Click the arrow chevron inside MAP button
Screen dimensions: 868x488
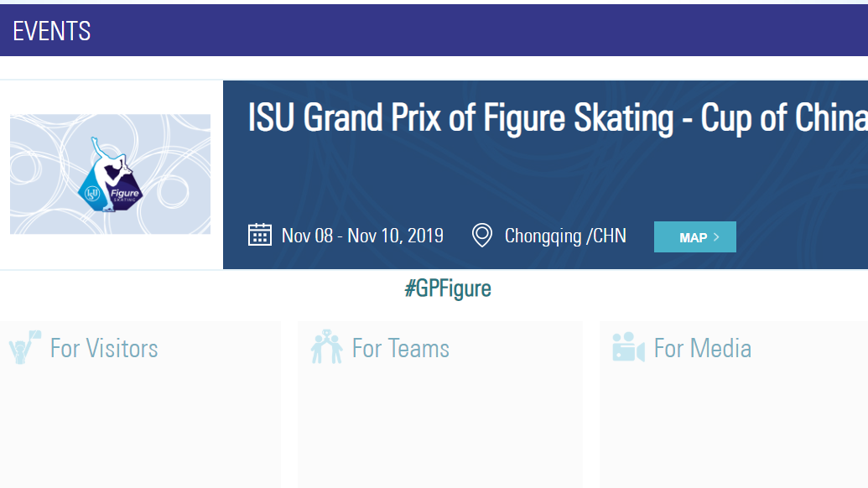716,236
